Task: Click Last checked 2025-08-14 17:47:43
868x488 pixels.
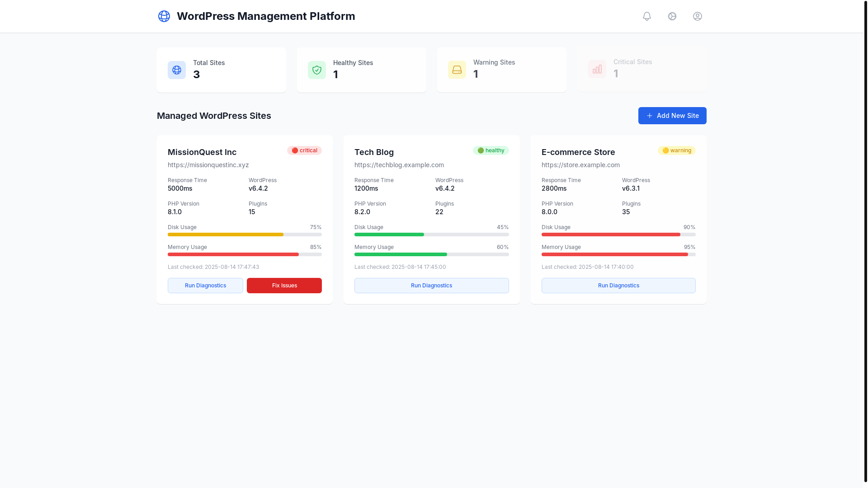Action: click(213, 267)
